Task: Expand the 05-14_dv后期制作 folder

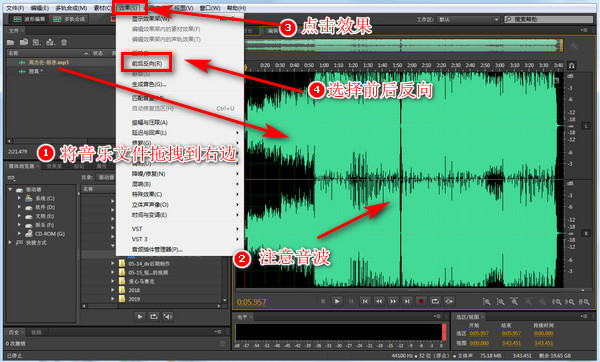Action: (x=112, y=264)
